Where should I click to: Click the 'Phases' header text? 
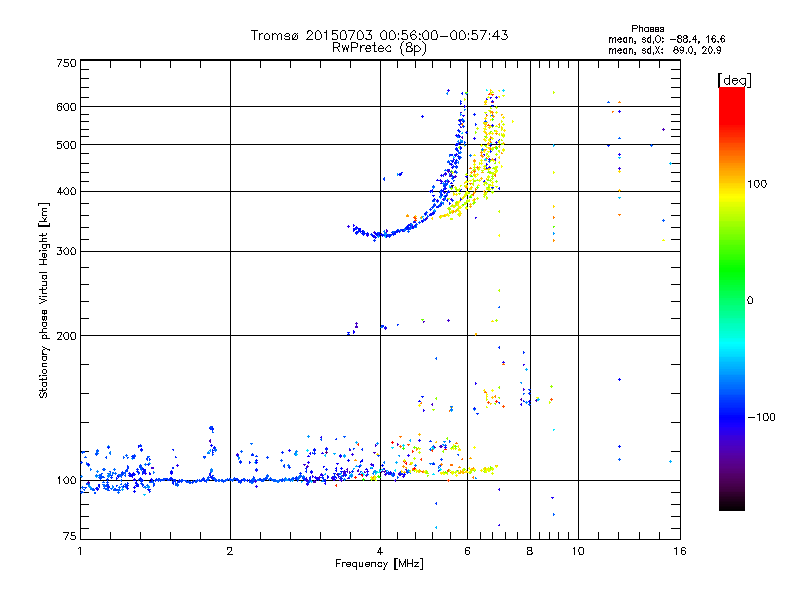click(x=647, y=29)
